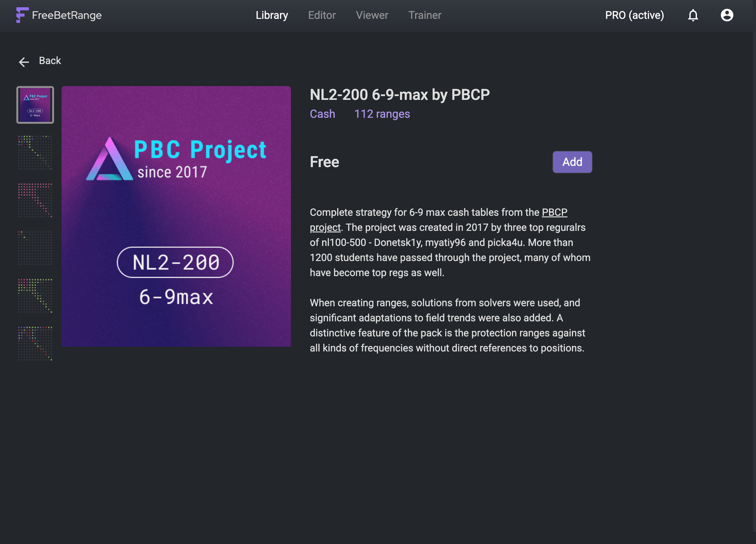Open the notifications bell
This screenshot has height=544, width=756.
(x=693, y=15)
